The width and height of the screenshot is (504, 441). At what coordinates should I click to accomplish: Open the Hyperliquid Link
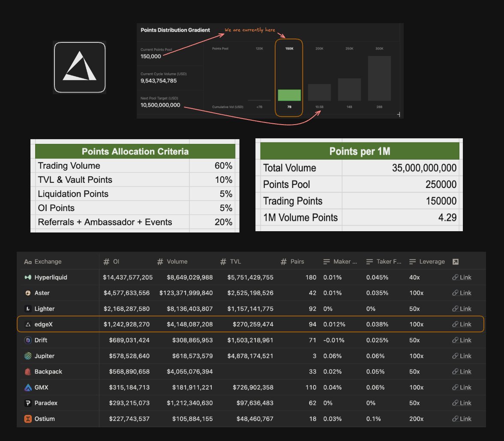(462, 277)
